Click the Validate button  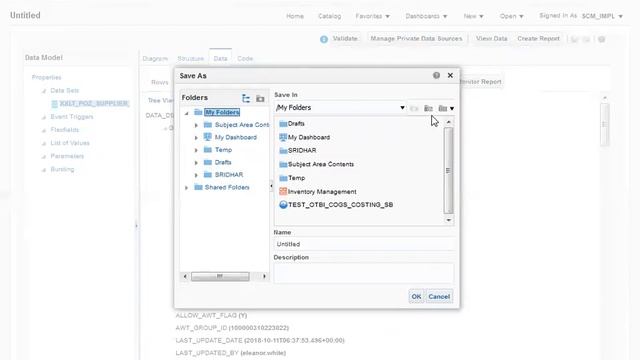(345, 38)
